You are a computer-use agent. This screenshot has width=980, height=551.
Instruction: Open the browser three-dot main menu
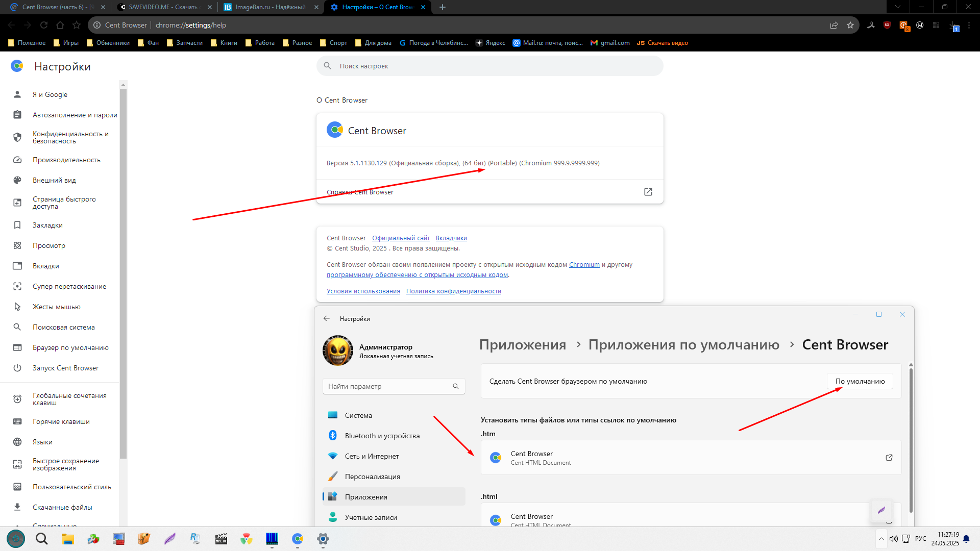tap(969, 25)
